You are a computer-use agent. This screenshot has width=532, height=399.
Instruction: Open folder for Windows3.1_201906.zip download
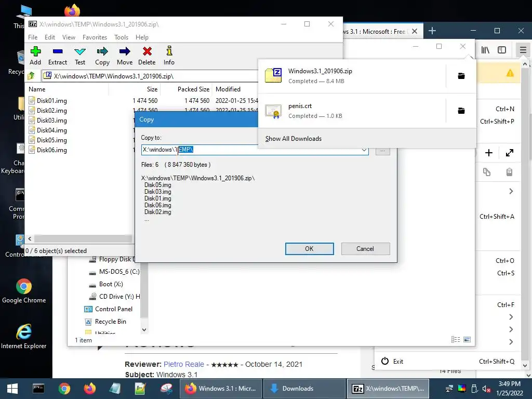pyautogui.click(x=461, y=76)
